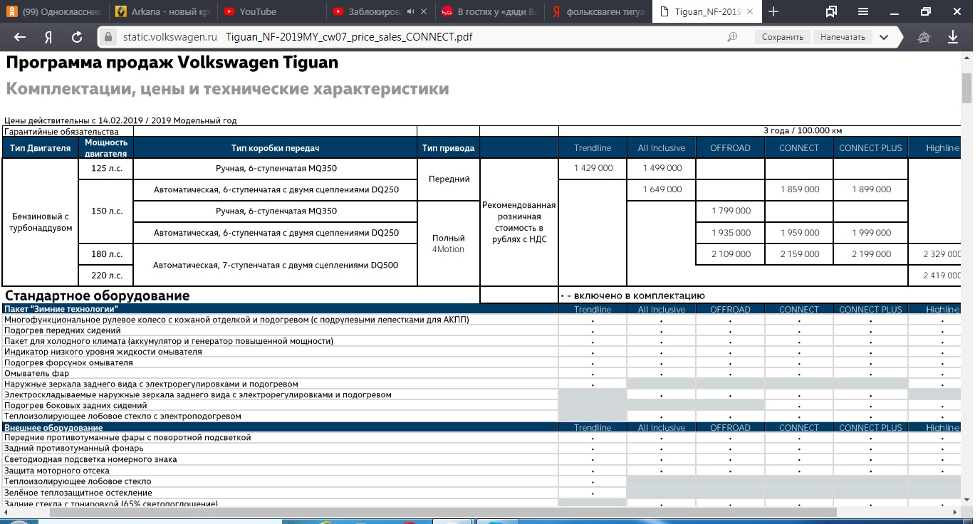The image size is (980, 524).
Task: Click the vertical scrollbar up arrow
Action: click(967, 60)
